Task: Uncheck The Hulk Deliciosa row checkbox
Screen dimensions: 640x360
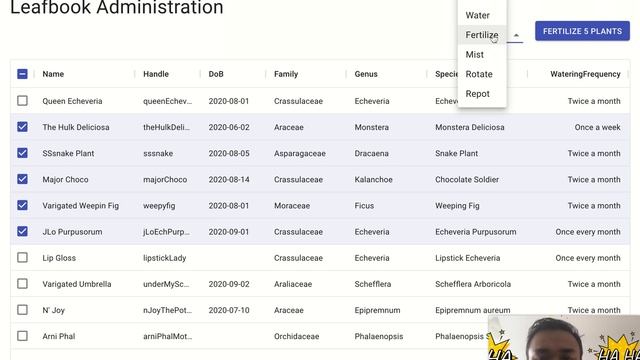Action: (x=22, y=127)
